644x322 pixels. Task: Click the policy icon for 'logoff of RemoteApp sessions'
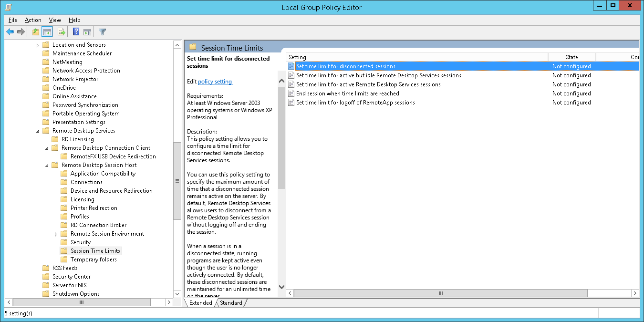291,103
